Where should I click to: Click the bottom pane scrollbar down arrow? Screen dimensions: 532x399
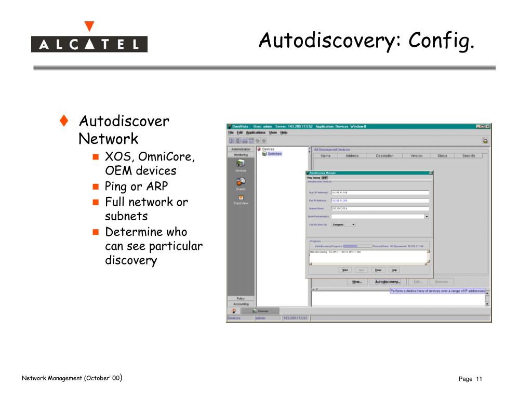487,304
